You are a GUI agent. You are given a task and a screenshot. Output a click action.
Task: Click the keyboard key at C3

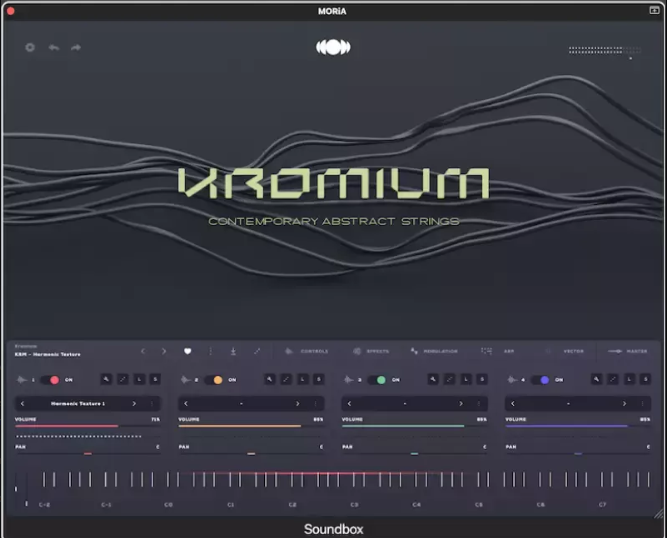pos(354,480)
